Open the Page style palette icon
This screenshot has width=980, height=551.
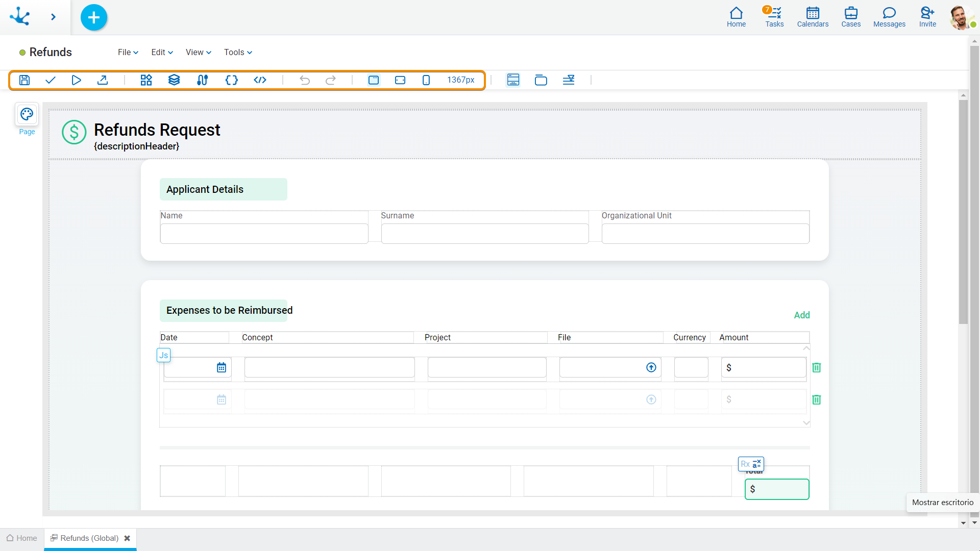coord(27,114)
